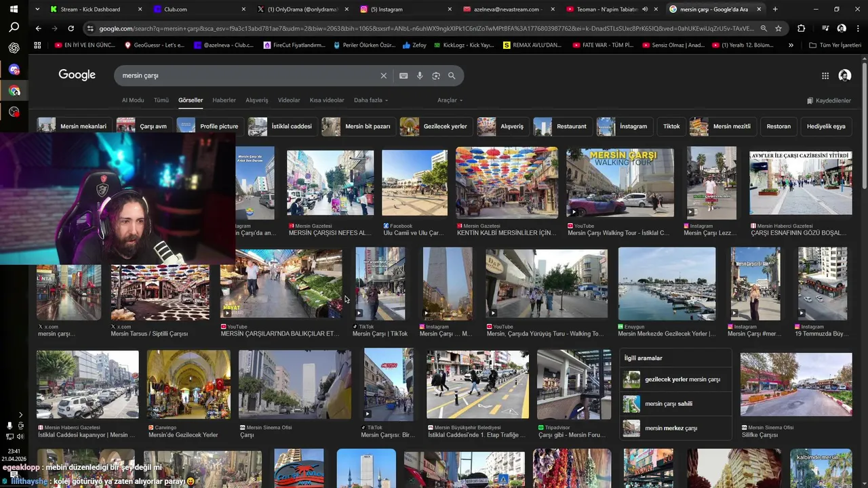Select Hediyelik eşya filter chip

point(826,126)
